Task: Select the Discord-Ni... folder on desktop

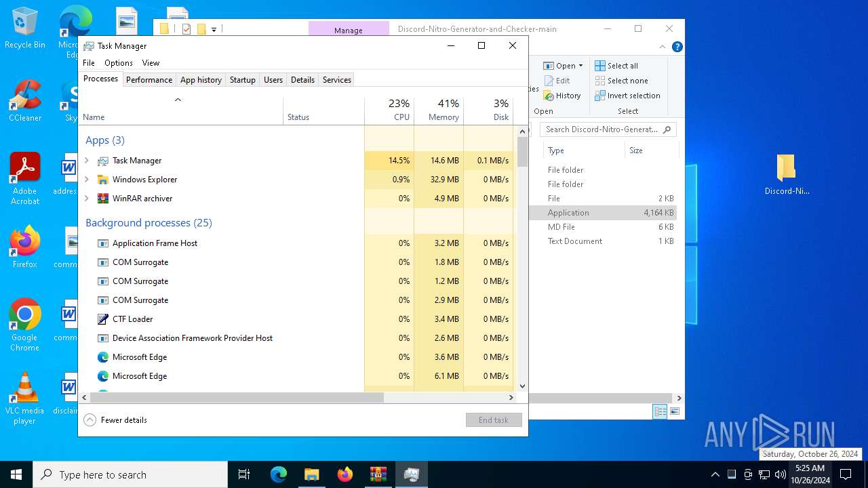Action: tap(787, 174)
